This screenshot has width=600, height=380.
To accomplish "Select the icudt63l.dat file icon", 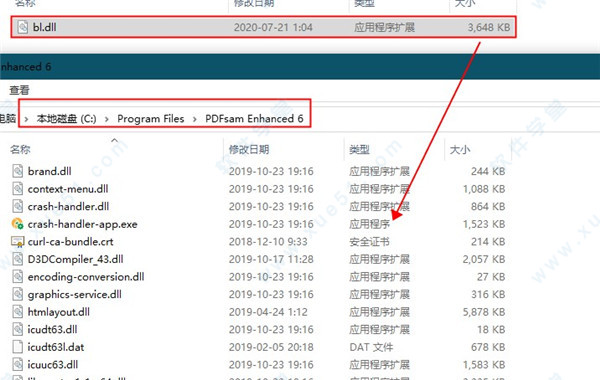I will [x=18, y=347].
